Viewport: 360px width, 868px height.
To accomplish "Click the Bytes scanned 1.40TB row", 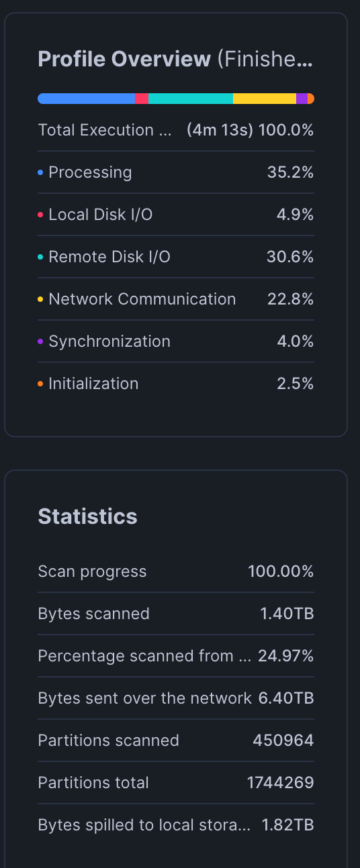I will pos(176,614).
